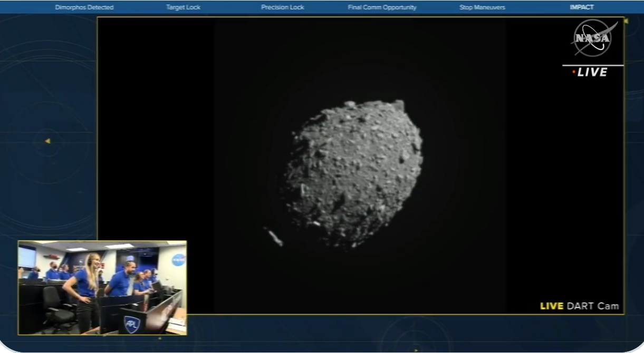Click the blonde woman wearing headset

88,285
